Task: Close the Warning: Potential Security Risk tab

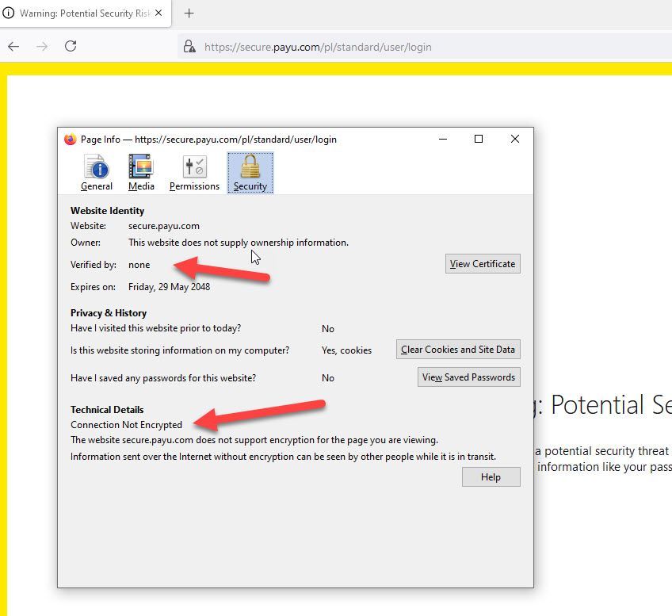Action: point(158,13)
